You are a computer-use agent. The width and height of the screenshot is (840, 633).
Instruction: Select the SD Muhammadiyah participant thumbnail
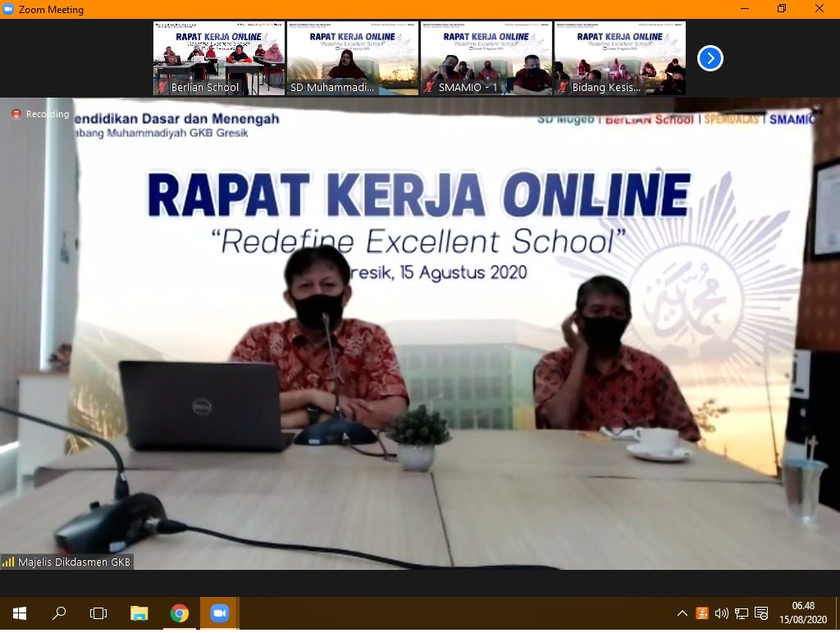click(x=353, y=58)
